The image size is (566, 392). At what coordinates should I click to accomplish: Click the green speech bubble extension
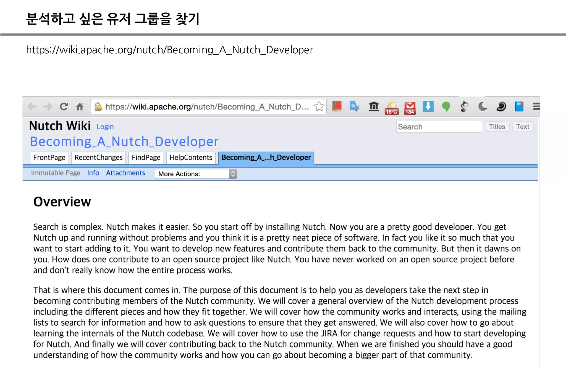(x=446, y=107)
